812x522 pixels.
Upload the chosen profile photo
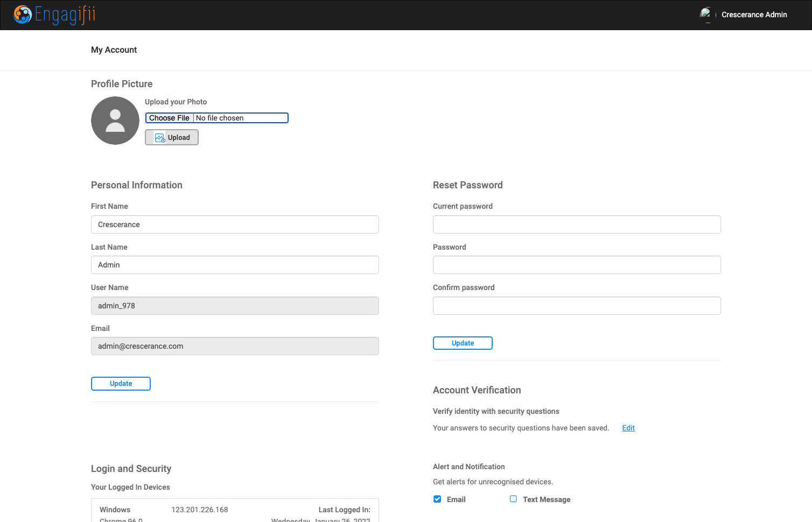point(172,137)
